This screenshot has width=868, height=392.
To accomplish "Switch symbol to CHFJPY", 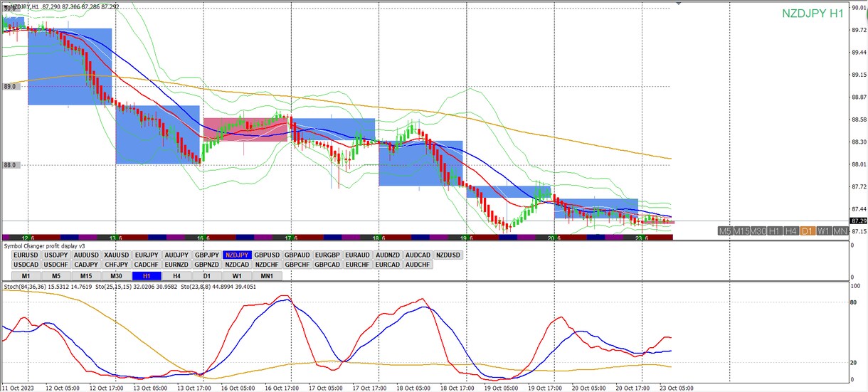I will (x=116, y=265).
